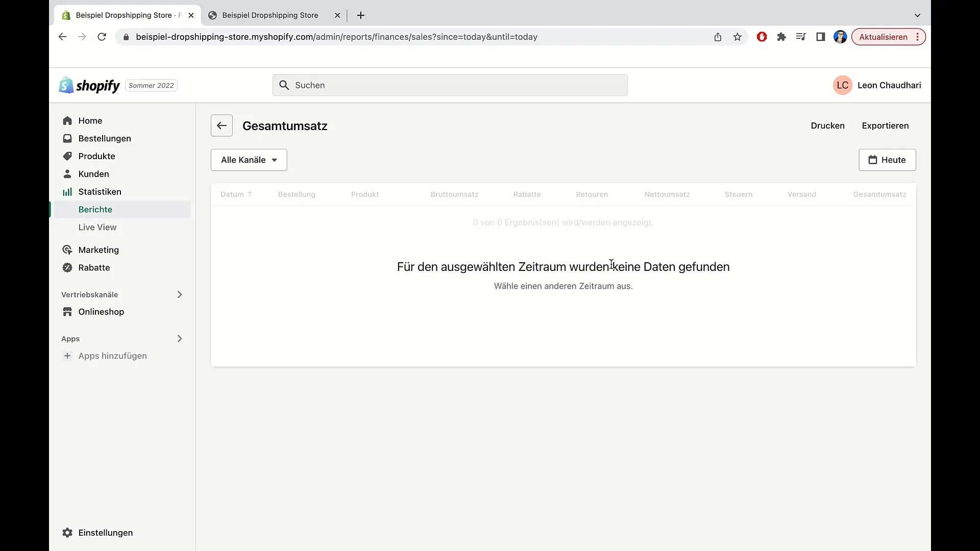
Task: Navigate to Produkte in sidebar
Action: tap(96, 156)
